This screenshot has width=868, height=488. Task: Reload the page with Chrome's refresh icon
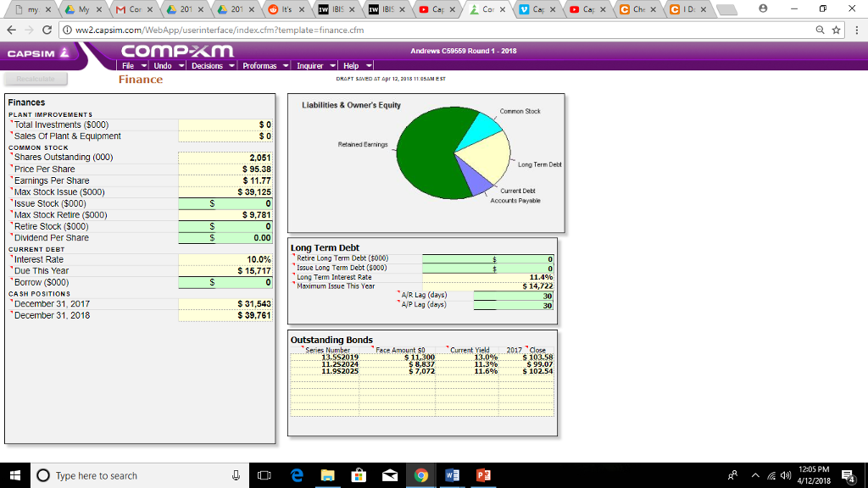(45, 30)
